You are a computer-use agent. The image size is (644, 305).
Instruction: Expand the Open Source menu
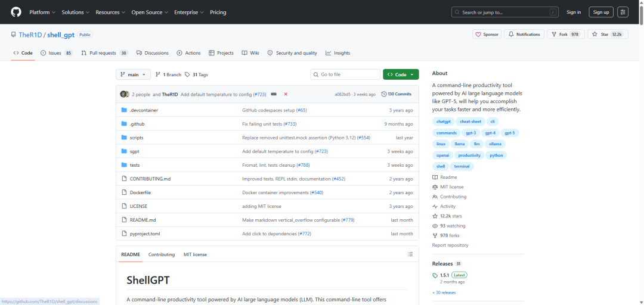[x=150, y=13]
